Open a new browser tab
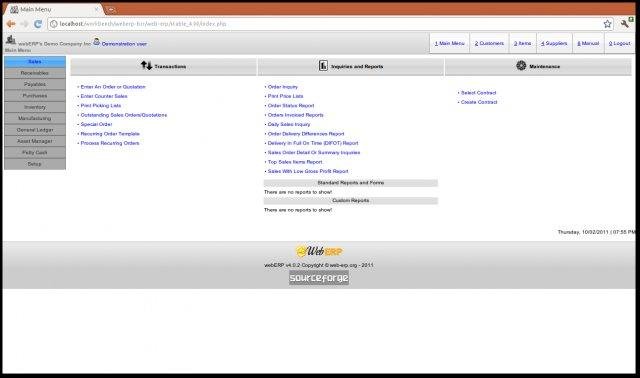 111,9
